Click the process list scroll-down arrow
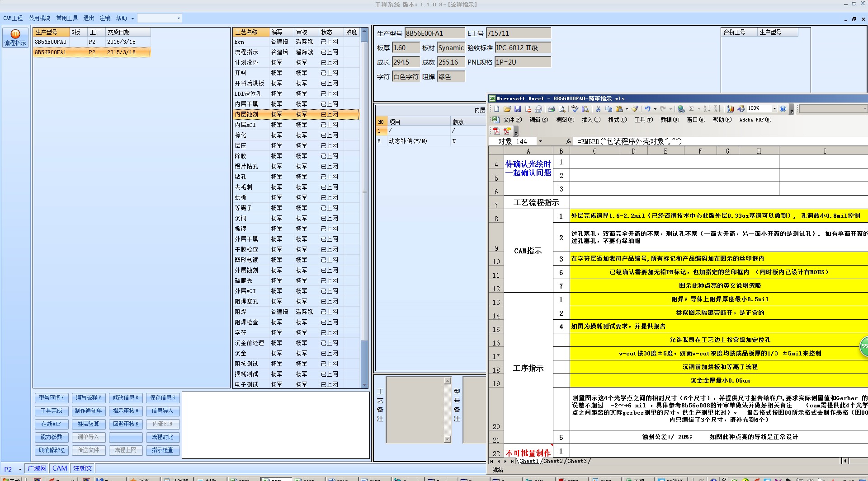This screenshot has width=868, height=481. (365, 385)
